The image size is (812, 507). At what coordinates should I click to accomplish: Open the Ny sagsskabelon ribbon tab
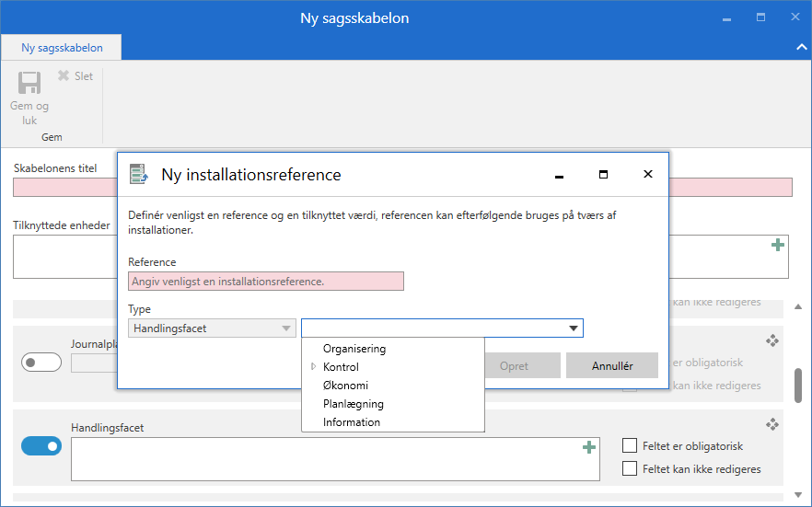click(x=62, y=48)
